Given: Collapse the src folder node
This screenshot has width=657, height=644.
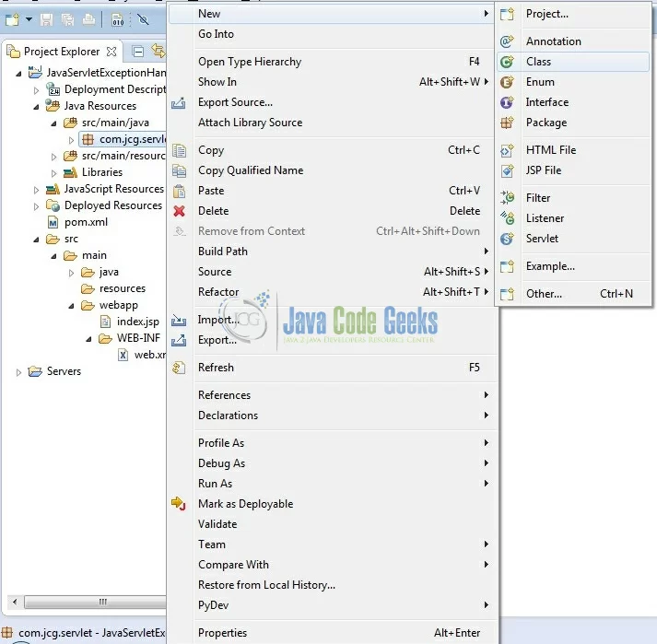Looking at the screenshot, I should [36, 240].
